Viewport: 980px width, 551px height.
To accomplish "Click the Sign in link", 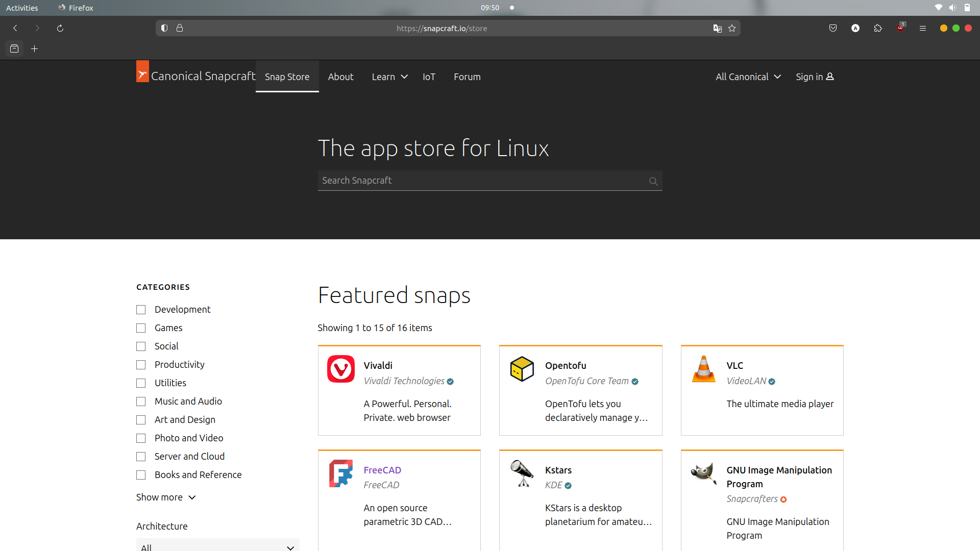I will tap(815, 77).
